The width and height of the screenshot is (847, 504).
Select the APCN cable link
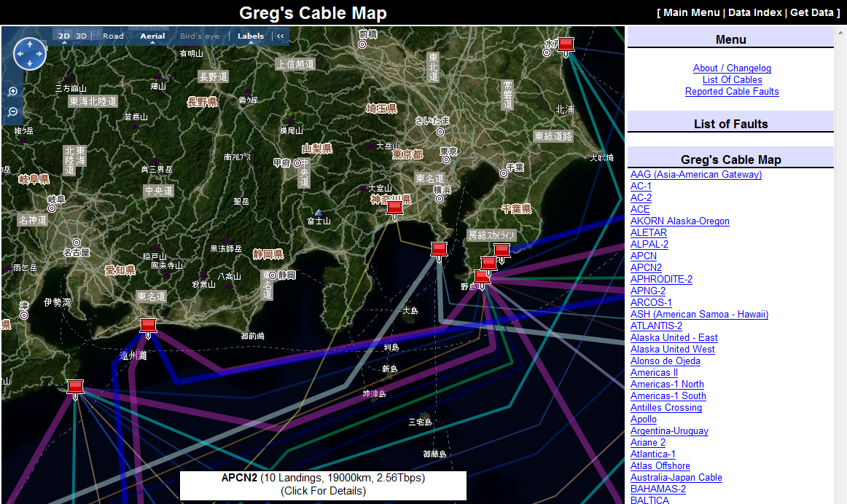[644, 256]
